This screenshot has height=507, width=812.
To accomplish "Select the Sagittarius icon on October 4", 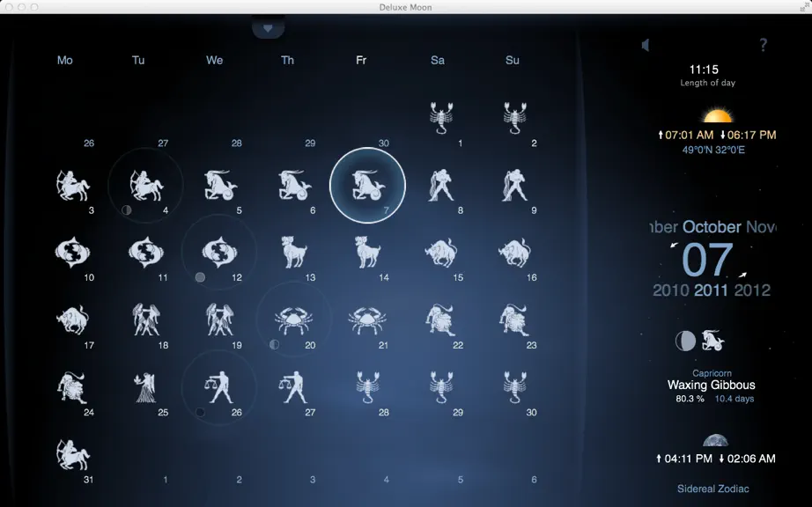I will pos(146,186).
